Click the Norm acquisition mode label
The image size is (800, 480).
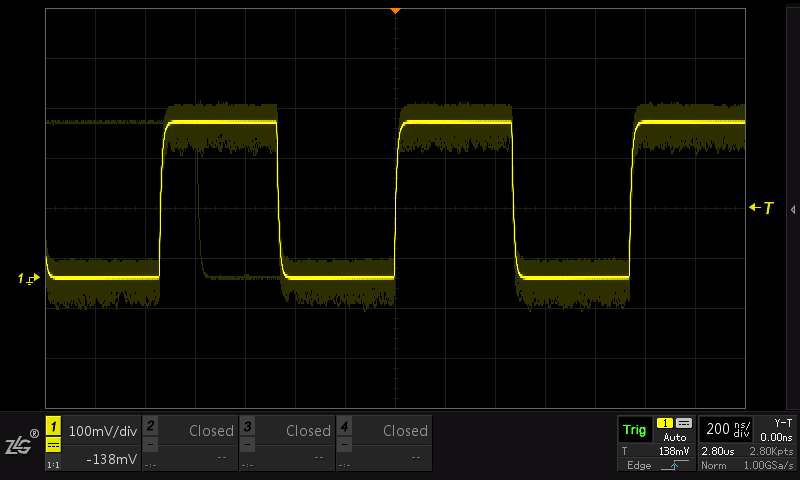[x=713, y=465]
